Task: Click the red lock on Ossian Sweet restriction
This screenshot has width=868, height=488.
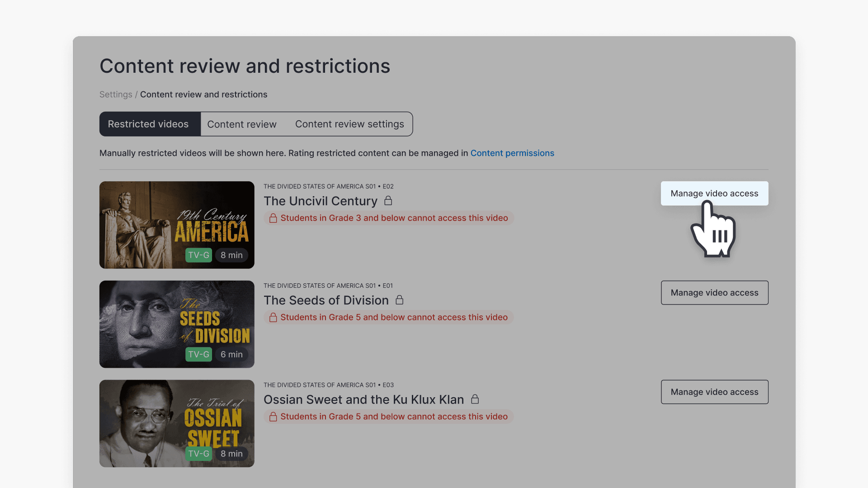Action: 273,417
